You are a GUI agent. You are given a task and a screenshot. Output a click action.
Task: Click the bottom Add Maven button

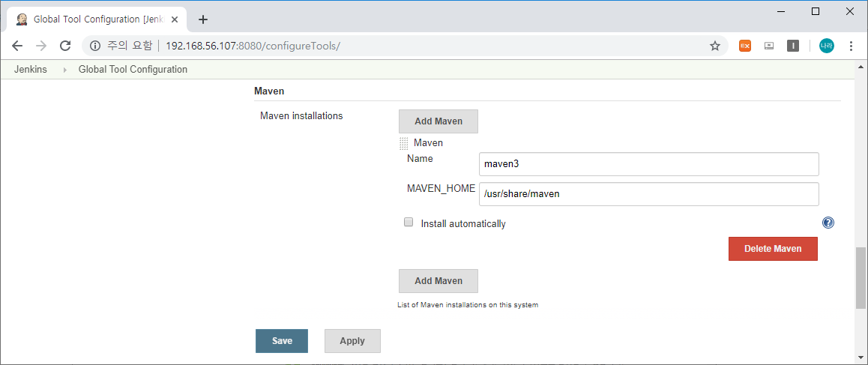point(438,281)
